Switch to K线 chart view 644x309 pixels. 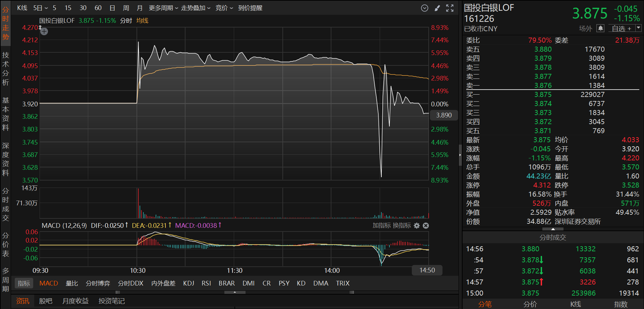click(22, 8)
